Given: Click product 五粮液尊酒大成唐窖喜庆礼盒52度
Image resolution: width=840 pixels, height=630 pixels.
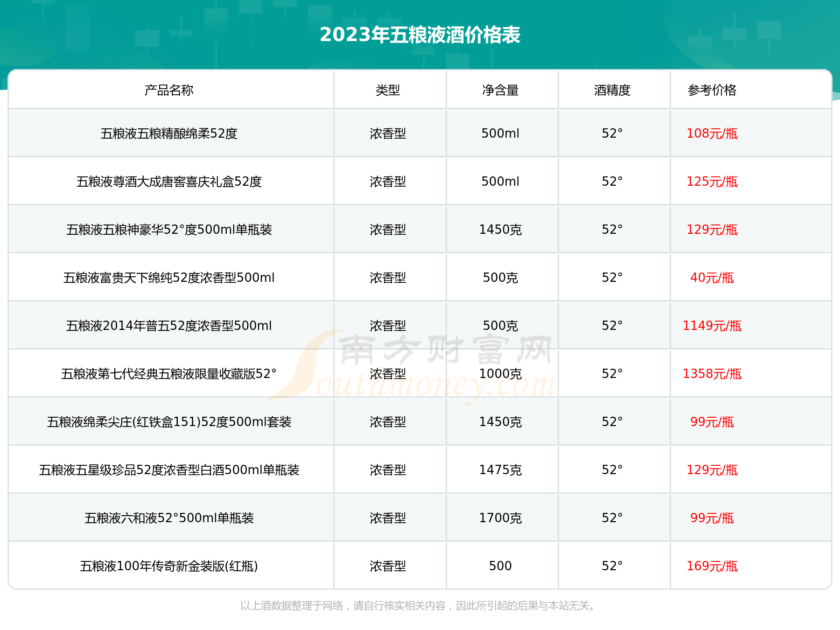Looking at the screenshot, I should coord(169,182).
